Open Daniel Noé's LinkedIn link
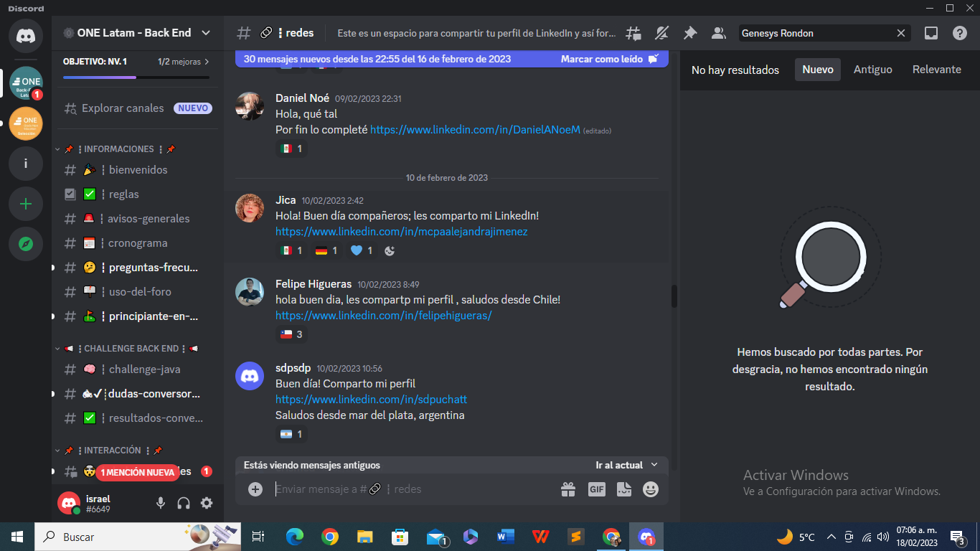 [x=475, y=130]
